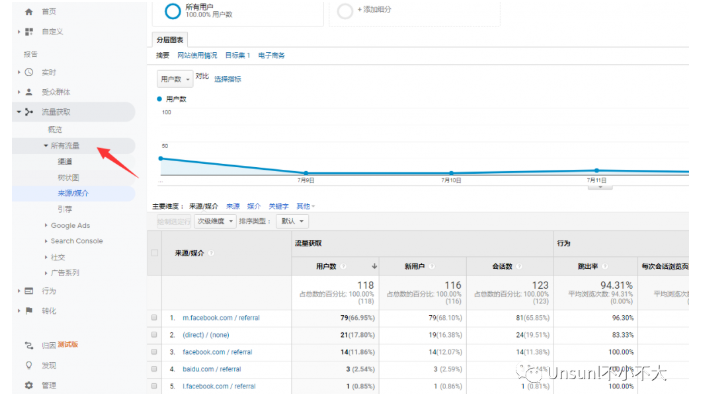Open the 默认 sort type dropdown
The height and width of the screenshot is (394, 705).
(x=293, y=221)
